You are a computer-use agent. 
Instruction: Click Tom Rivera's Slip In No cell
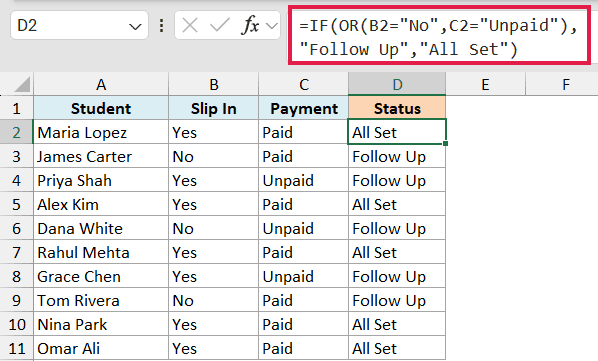[x=214, y=300]
